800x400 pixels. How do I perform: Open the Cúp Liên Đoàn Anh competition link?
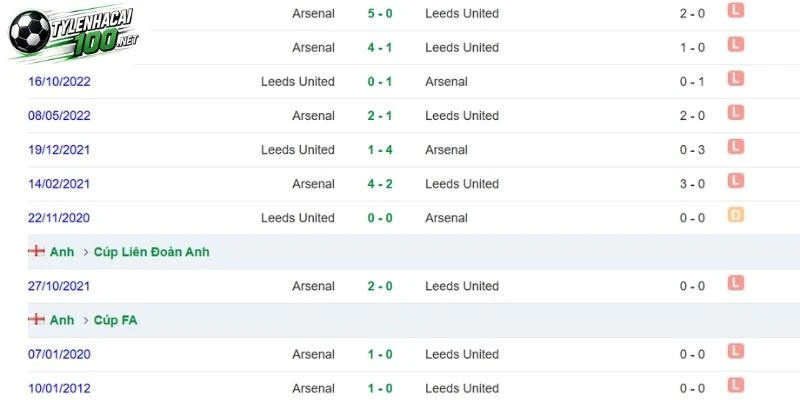[x=152, y=252]
